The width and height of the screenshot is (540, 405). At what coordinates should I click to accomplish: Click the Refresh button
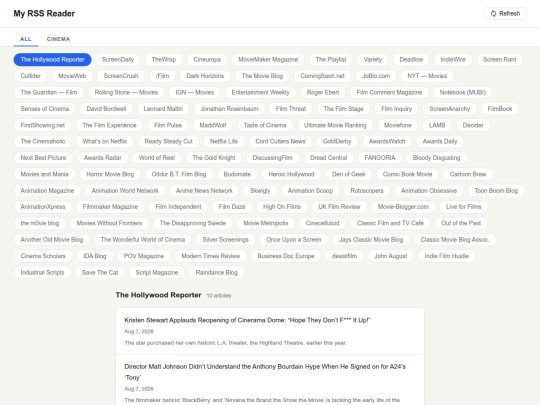pyautogui.click(x=505, y=13)
